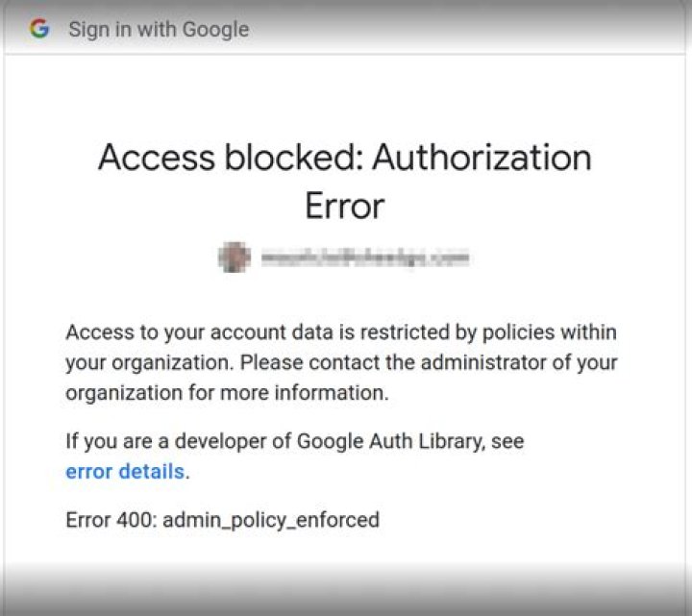Viewport: 692px width, 616px height.
Task: Select the blurred email address
Action: pos(362,258)
